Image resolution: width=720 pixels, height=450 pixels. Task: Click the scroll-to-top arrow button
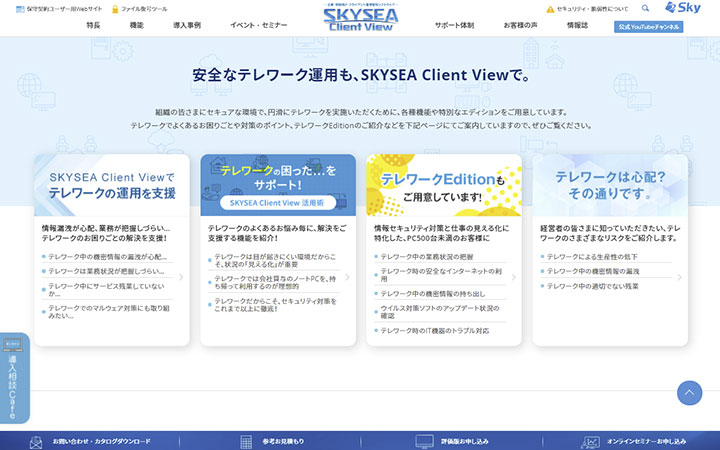tap(689, 393)
